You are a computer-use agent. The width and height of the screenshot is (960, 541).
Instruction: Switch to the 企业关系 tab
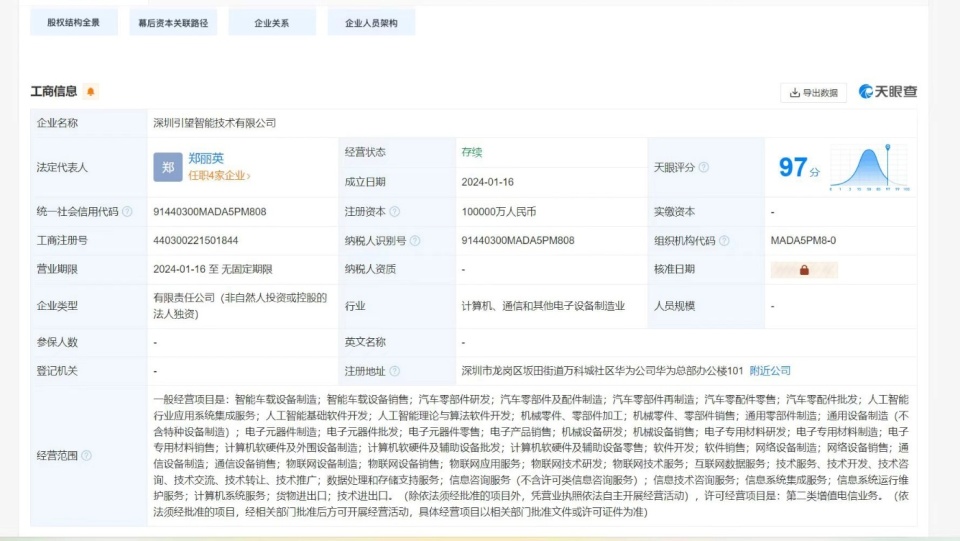(x=272, y=23)
